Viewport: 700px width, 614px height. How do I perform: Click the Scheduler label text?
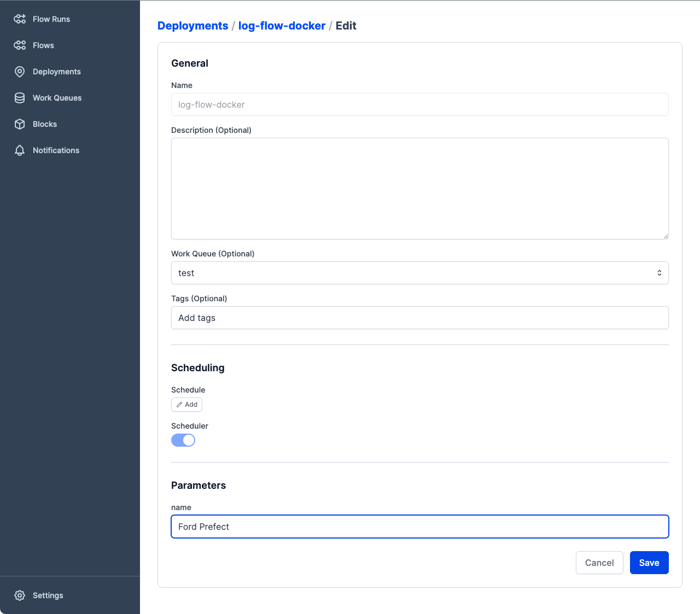tap(190, 426)
